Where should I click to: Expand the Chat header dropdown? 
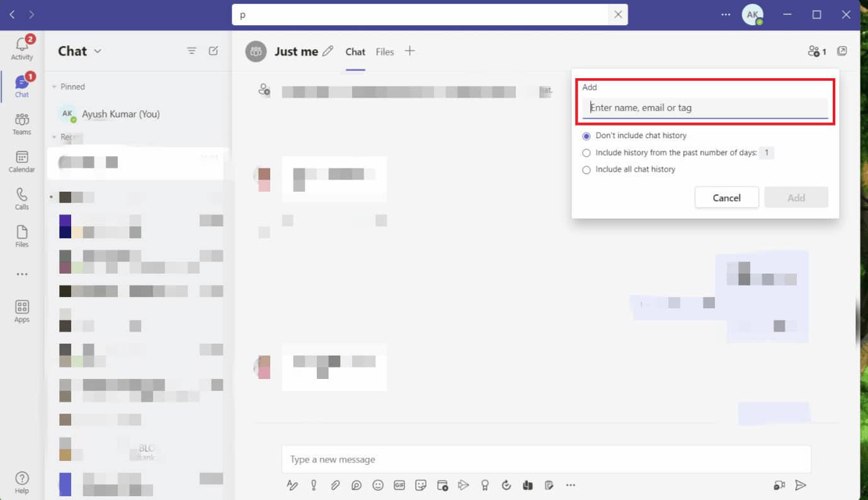pos(98,51)
